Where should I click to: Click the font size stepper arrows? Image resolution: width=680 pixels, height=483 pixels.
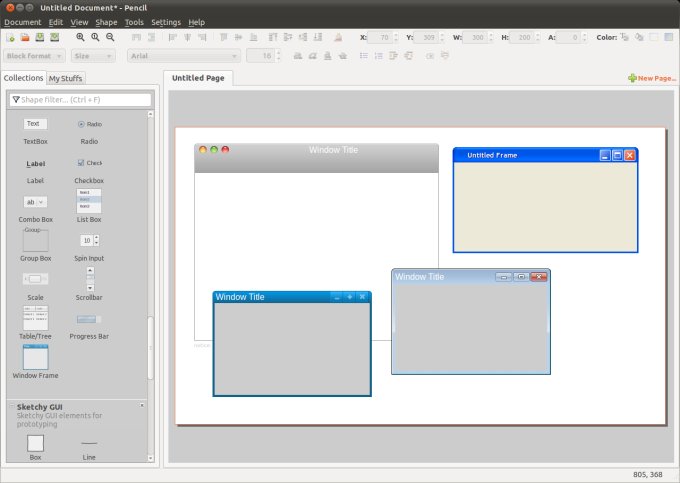click(278, 55)
